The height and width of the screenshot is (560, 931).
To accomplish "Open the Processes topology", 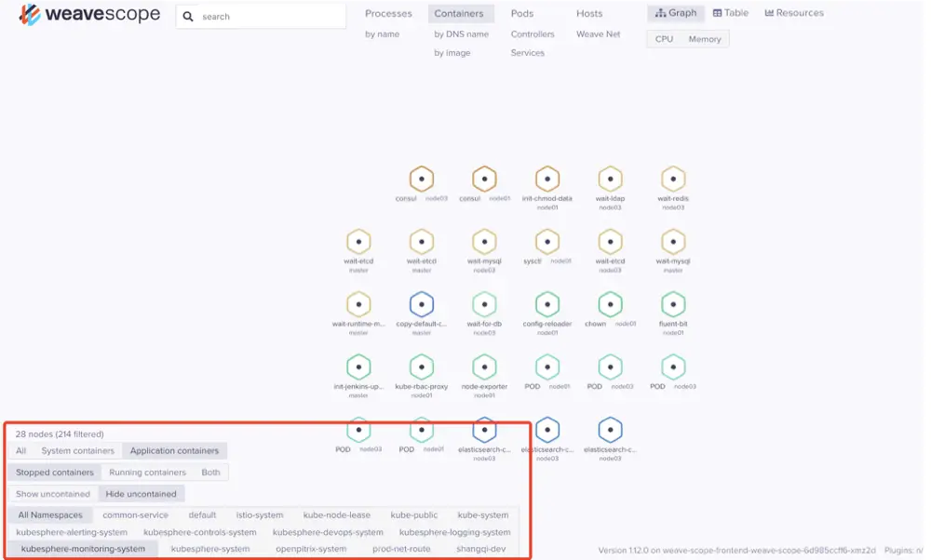I will coord(388,14).
